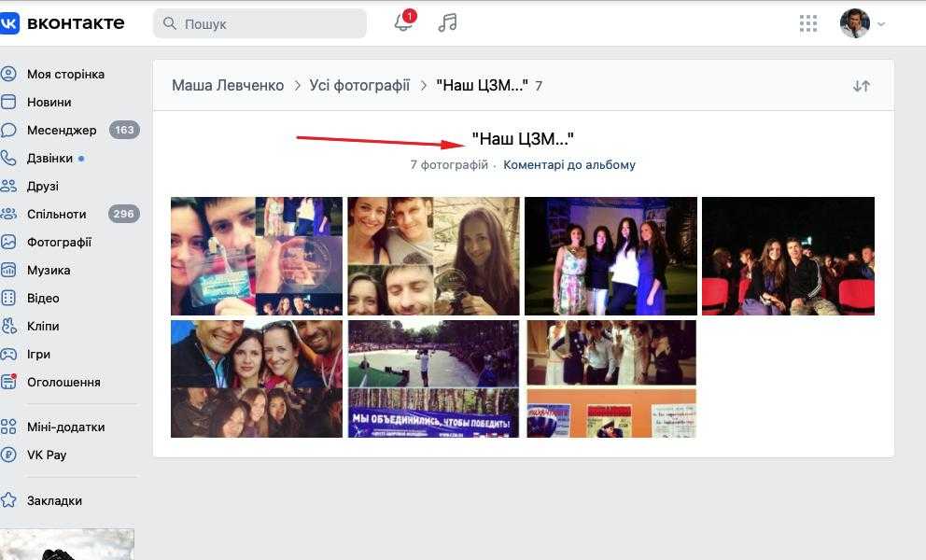Open the notifications bell
926x560 pixels.
click(403, 23)
